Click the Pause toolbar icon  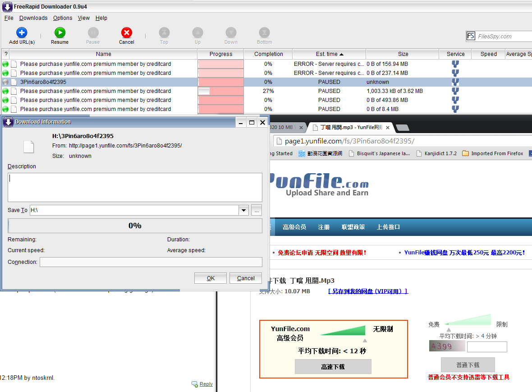tap(93, 32)
